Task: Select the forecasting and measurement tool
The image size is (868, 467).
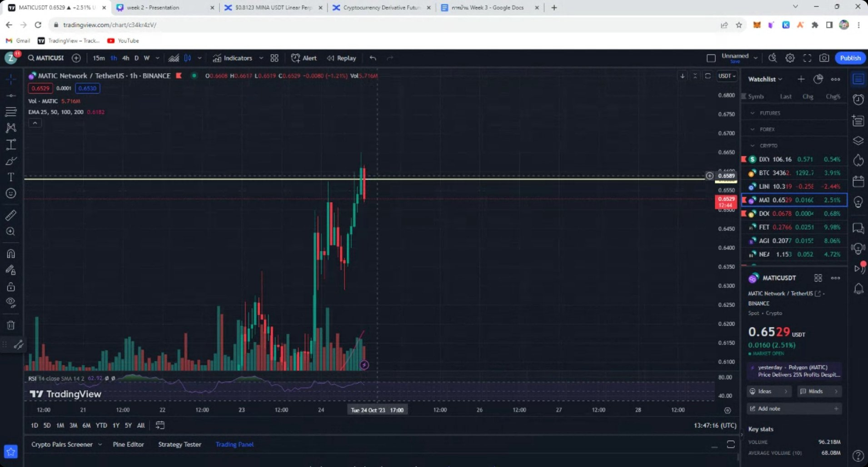Action: tap(11, 144)
